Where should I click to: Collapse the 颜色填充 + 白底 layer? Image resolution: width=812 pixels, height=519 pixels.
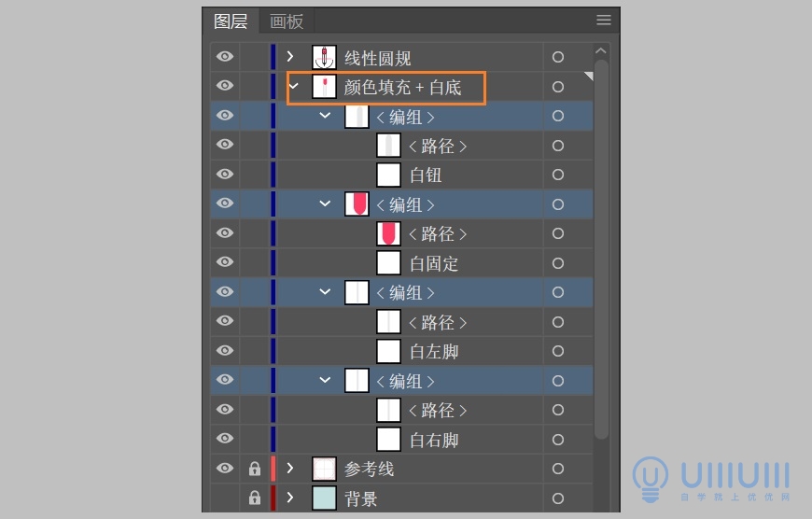(x=294, y=86)
